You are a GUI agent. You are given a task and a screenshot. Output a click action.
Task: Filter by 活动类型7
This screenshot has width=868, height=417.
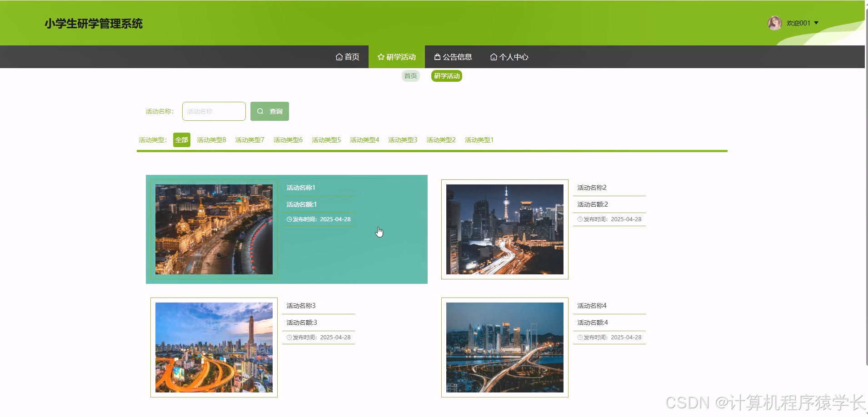click(x=249, y=140)
